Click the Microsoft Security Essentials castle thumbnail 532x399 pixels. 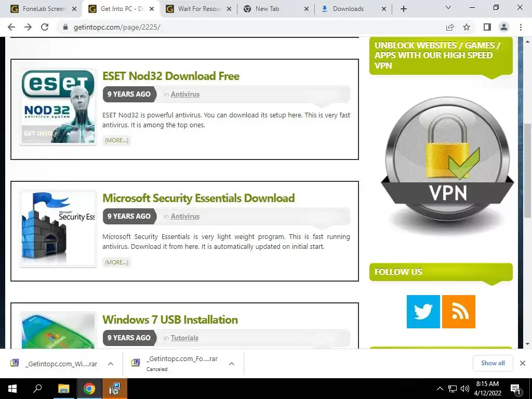point(58,229)
